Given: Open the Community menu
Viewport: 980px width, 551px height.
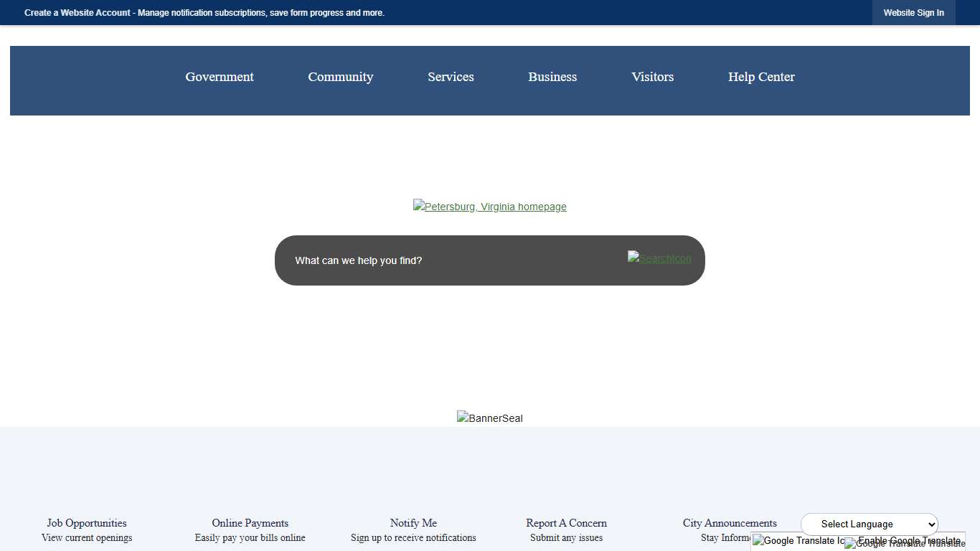Looking at the screenshot, I should tap(340, 77).
